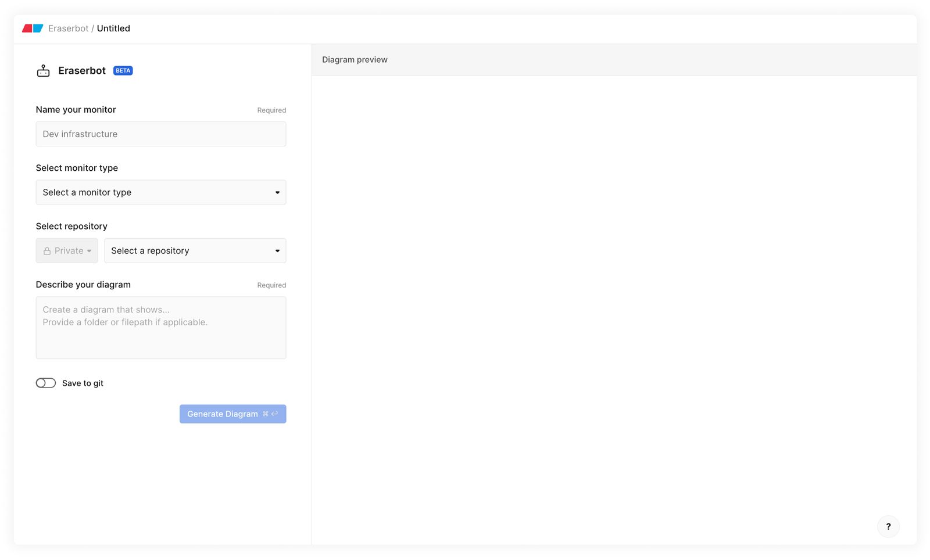Click the Diagram preview header text

point(355,60)
